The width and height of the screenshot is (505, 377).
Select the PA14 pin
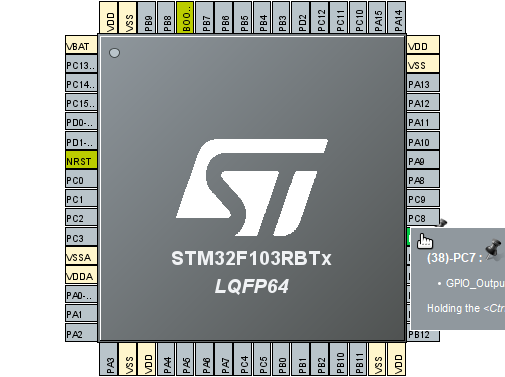(397, 18)
